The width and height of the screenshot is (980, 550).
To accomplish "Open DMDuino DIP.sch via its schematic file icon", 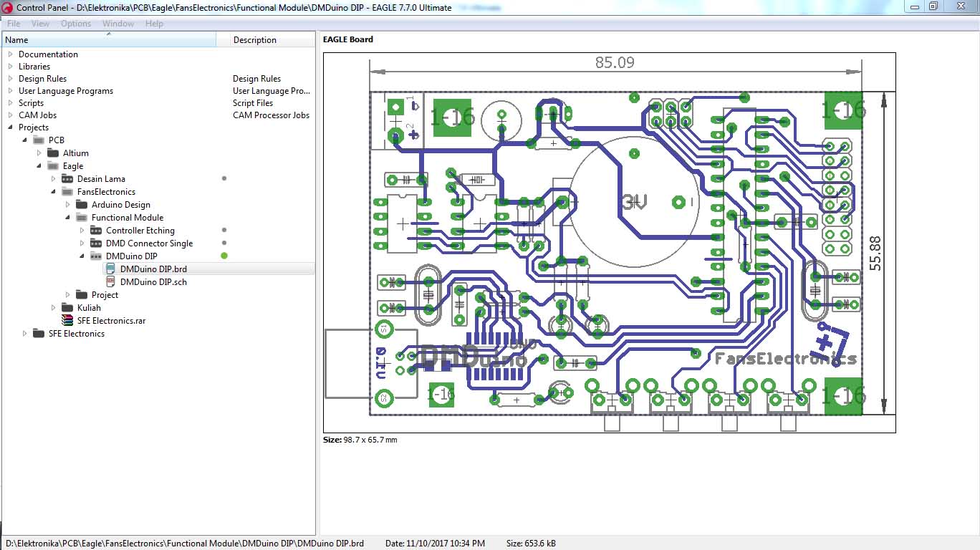I will click(x=111, y=281).
